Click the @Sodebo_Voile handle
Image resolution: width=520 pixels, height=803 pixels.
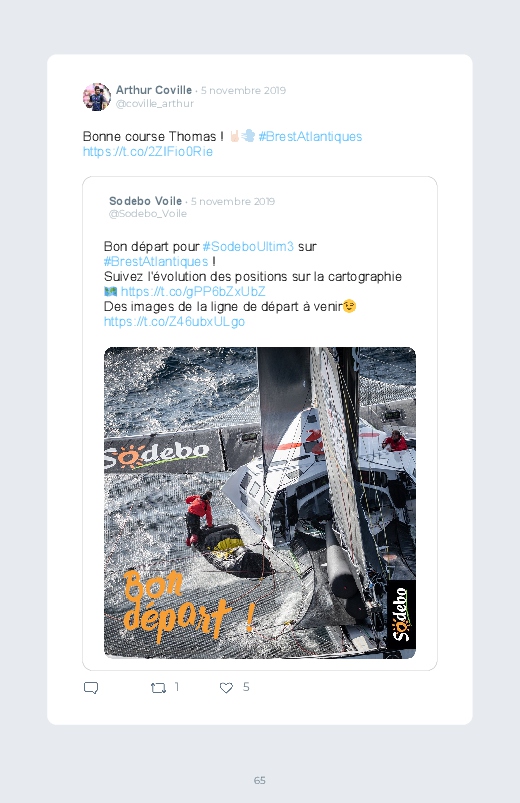pyautogui.click(x=148, y=214)
